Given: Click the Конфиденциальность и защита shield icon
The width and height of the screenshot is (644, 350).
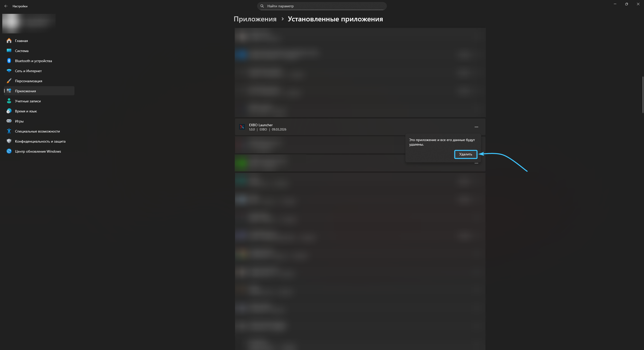Looking at the screenshot, I should [9, 141].
